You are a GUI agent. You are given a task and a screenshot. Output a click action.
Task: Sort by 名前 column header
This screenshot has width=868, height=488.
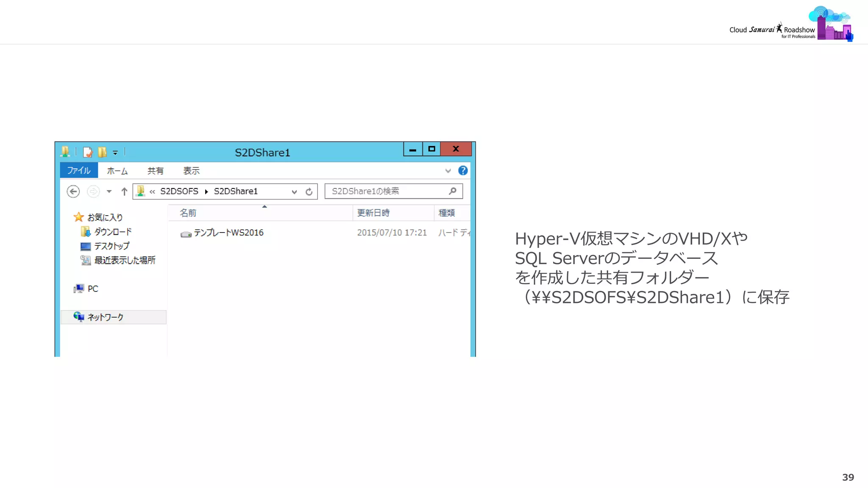click(x=260, y=213)
